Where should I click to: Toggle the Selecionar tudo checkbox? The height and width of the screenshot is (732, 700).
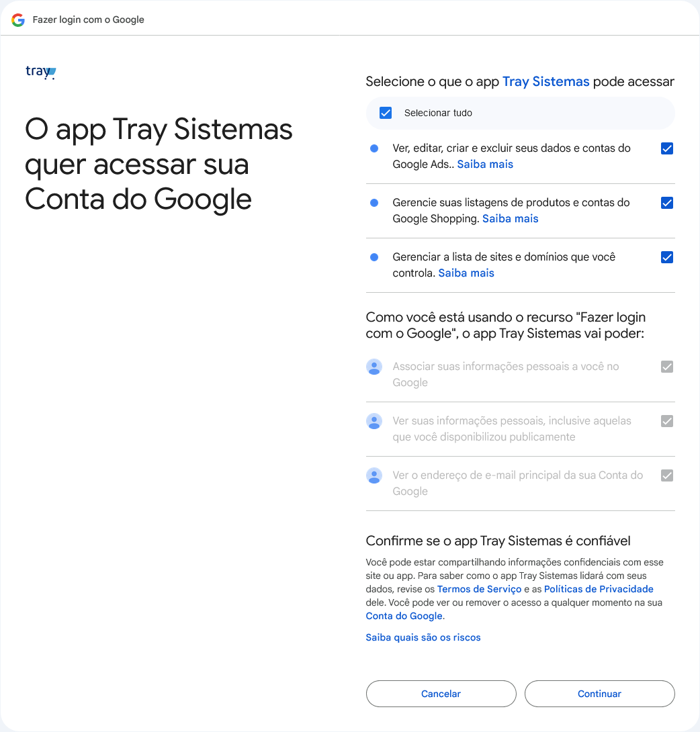pyautogui.click(x=386, y=113)
